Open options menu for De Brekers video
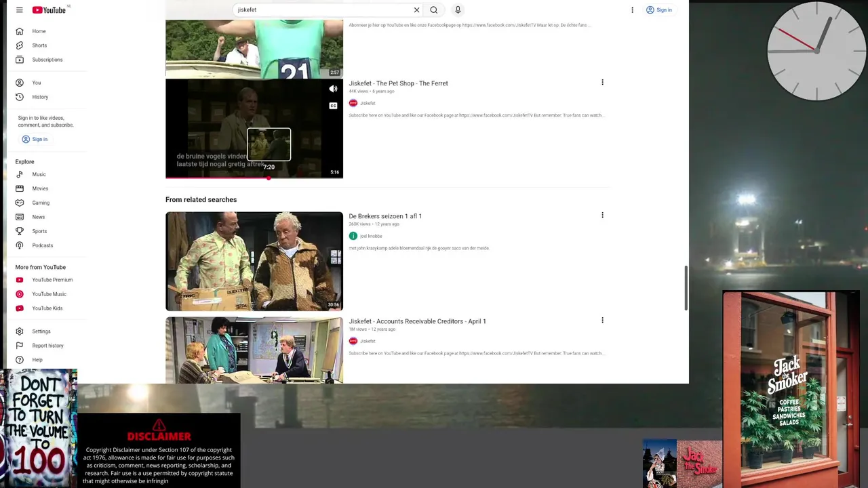This screenshot has height=488, width=868. [602, 216]
